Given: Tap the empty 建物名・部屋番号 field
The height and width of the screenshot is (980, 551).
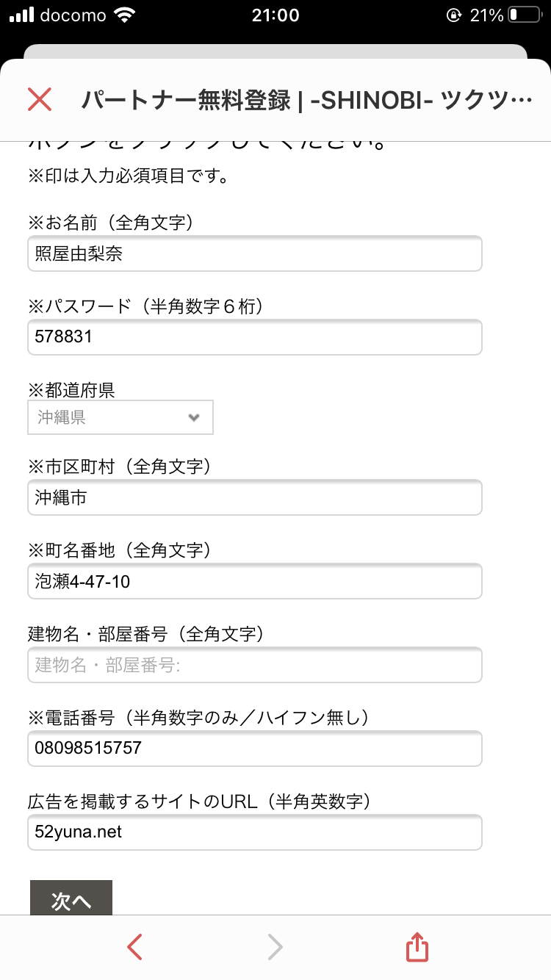Looking at the screenshot, I should point(255,665).
